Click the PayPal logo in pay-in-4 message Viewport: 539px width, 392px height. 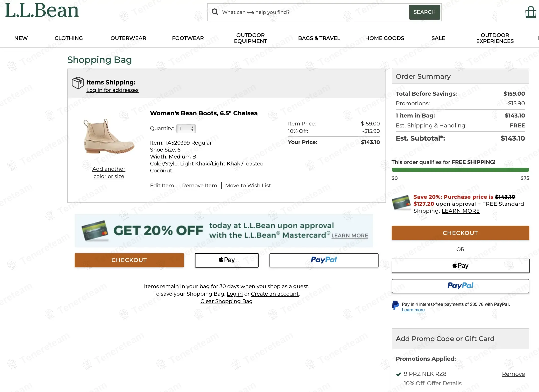[x=395, y=305]
